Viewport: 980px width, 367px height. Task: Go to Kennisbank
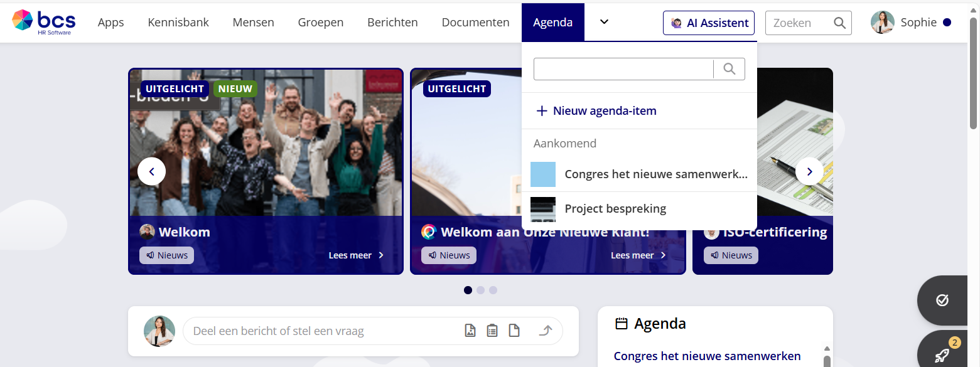[x=178, y=23]
